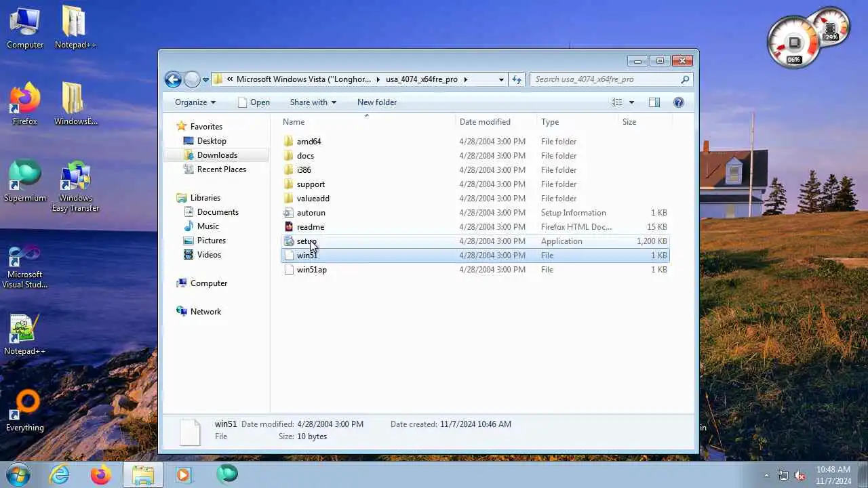
Task: Select the amd64 folder
Action: 475,142
